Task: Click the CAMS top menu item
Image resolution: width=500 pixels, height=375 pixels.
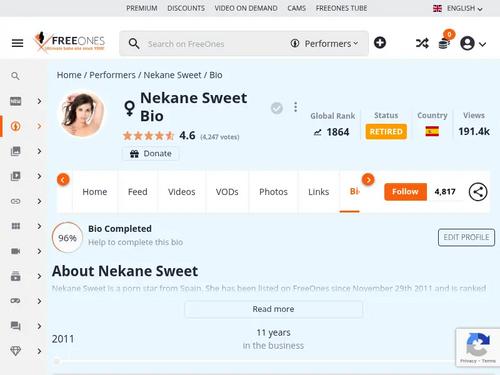Action: [297, 8]
